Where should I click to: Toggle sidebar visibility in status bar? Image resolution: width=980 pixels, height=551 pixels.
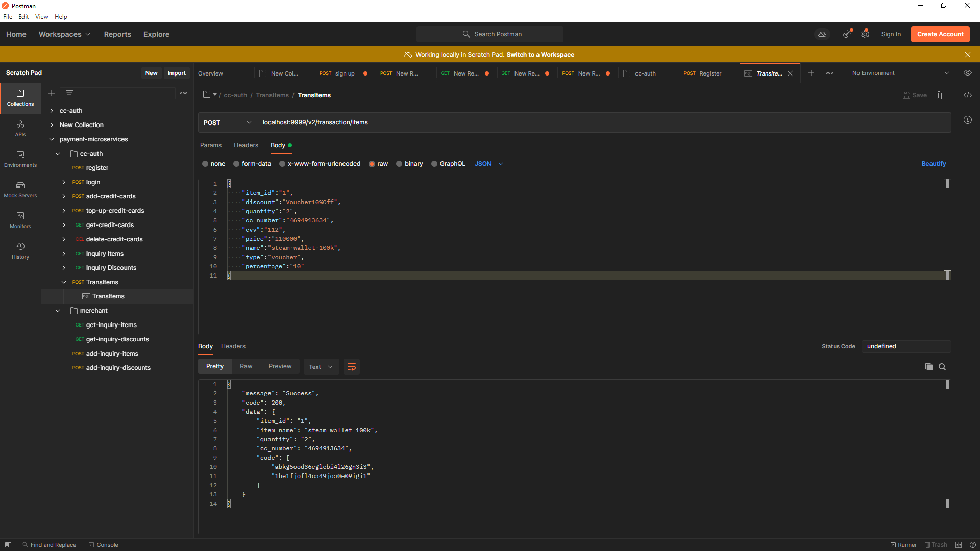coord(8,545)
